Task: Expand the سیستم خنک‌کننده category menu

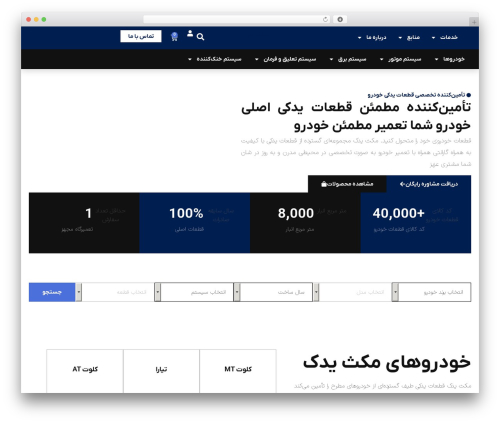Action: (x=215, y=59)
